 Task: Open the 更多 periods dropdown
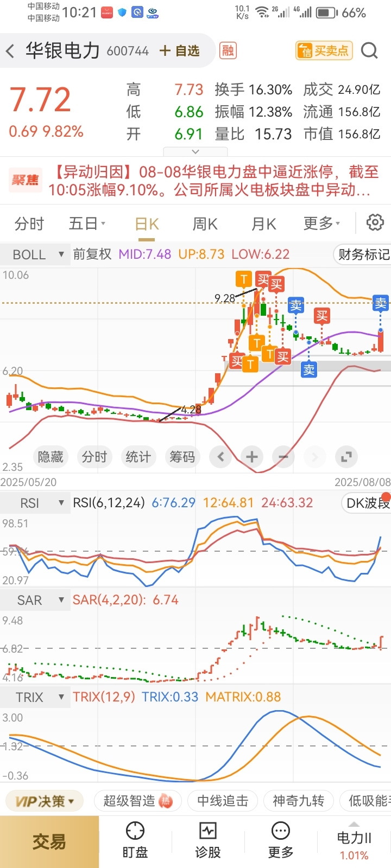click(321, 224)
